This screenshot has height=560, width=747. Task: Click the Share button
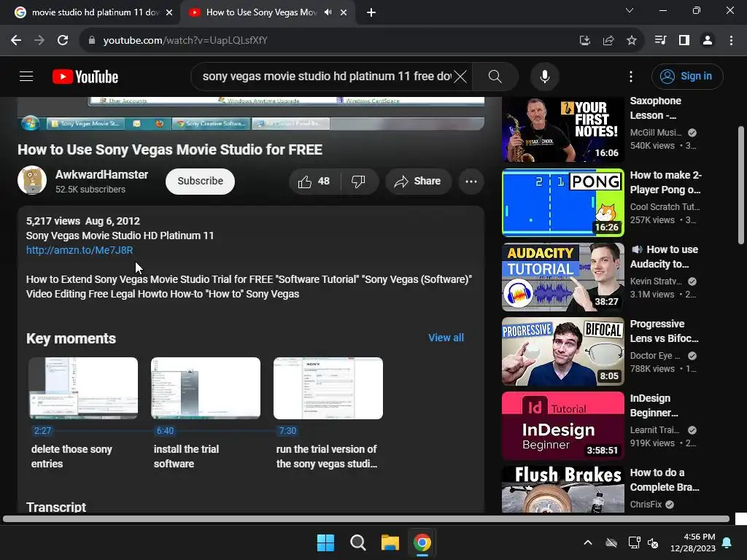(418, 182)
